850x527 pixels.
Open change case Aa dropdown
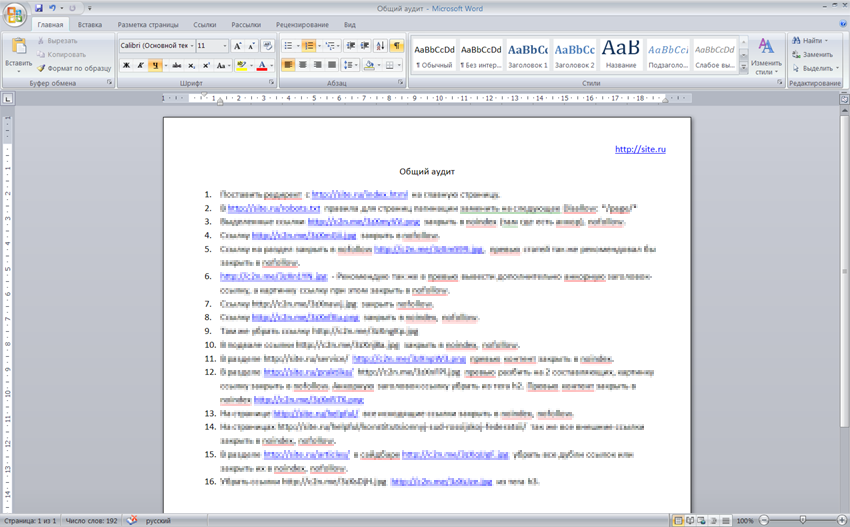click(x=222, y=65)
